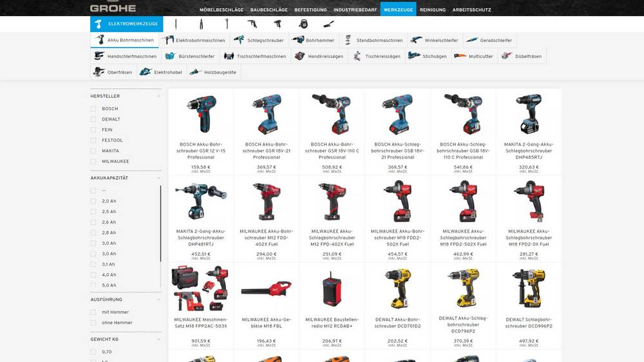The height and width of the screenshot is (362, 644).
Task: Open MILWAUKEE Baustellenradio M12 RCDAB+ link
Action: coord(332,323)
